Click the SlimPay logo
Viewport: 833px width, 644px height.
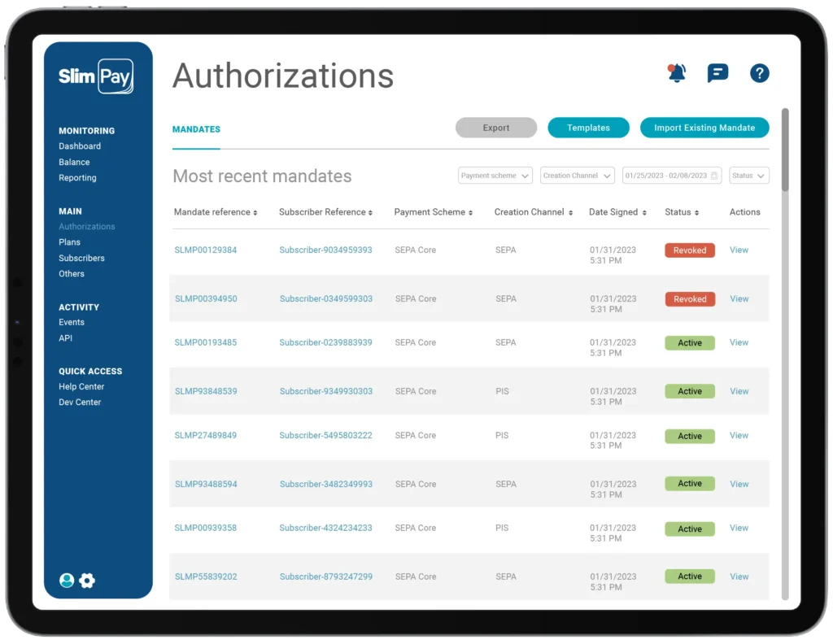pos(96,76)
